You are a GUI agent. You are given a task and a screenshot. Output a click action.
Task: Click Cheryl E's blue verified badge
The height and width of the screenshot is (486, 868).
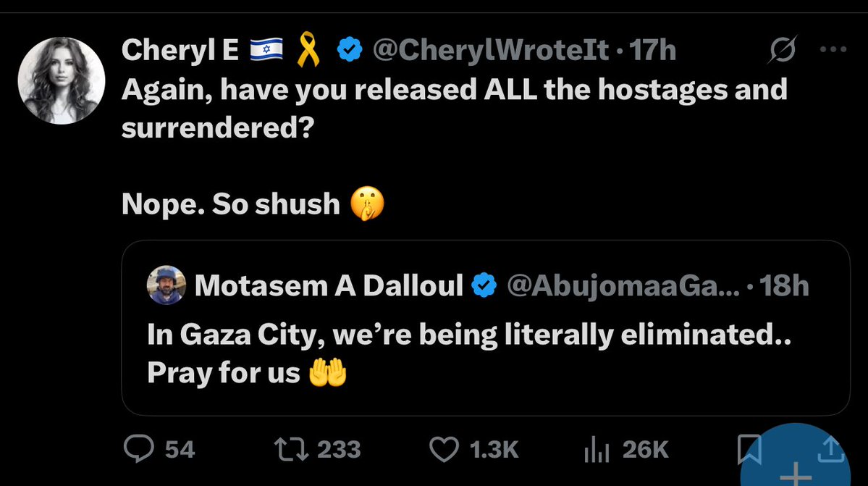[x=351, y=51]
